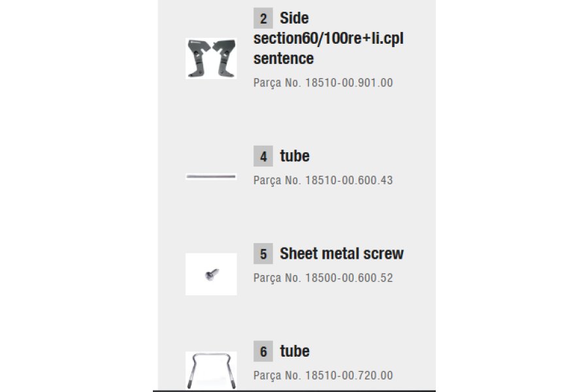Open the Sheet metal screw title
This screenshot has width=588, height=392.
point(342,253)
